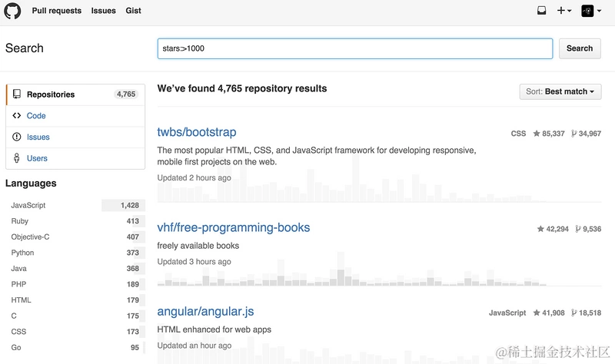Open the plus create-new dropdown
Image resolution: width=615 pixels, height=364 pixels.
564,11
